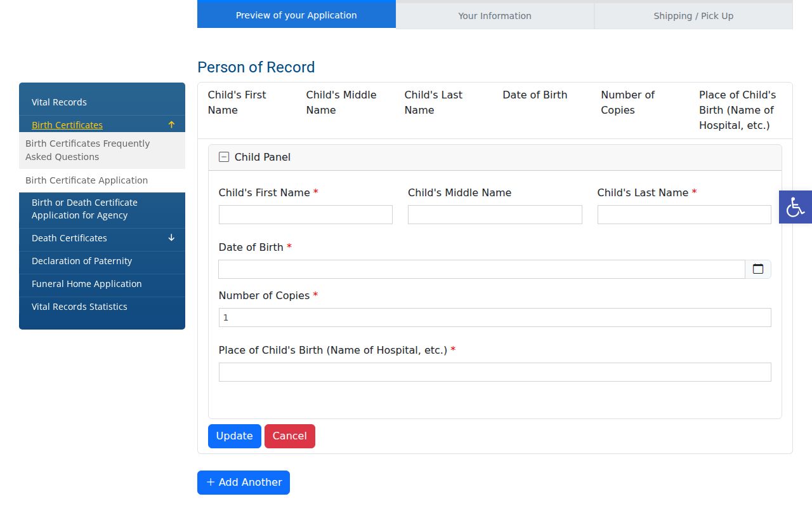Click the Date of Birth input

pos(481,269)
